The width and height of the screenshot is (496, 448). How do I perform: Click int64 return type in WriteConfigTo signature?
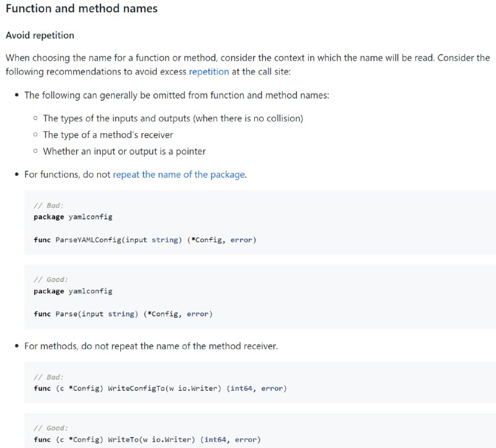click(x=241, y=389)
